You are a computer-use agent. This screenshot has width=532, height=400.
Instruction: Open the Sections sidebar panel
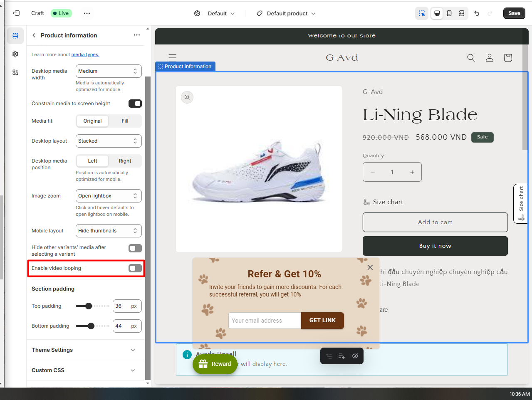coord(15,36)
